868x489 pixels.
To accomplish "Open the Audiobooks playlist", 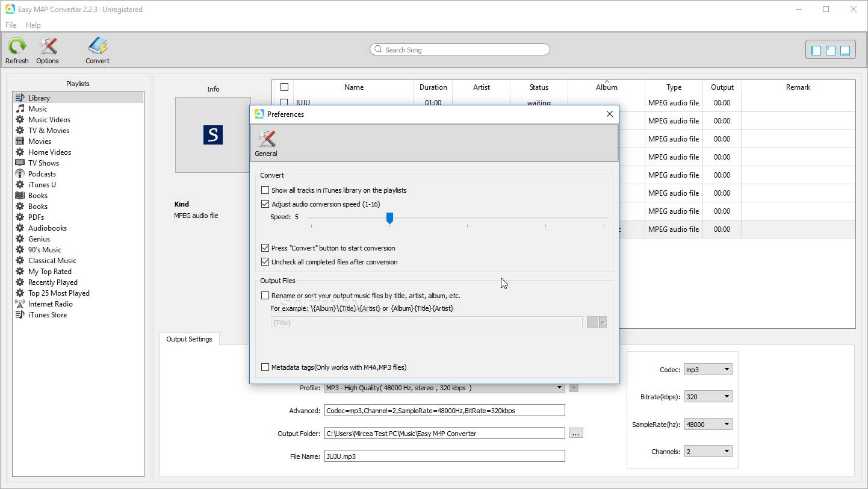I will tap(78, 228).
